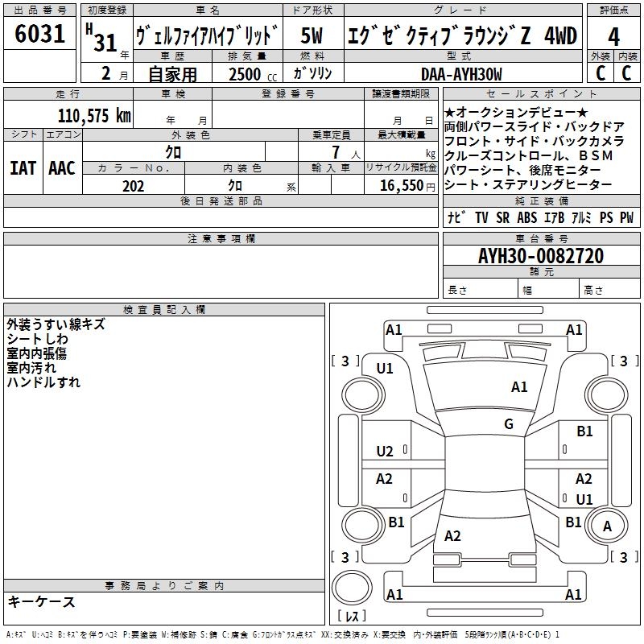644x644 pixels.
Task: Select the PS equipment code
Action: tap(606, 217)
